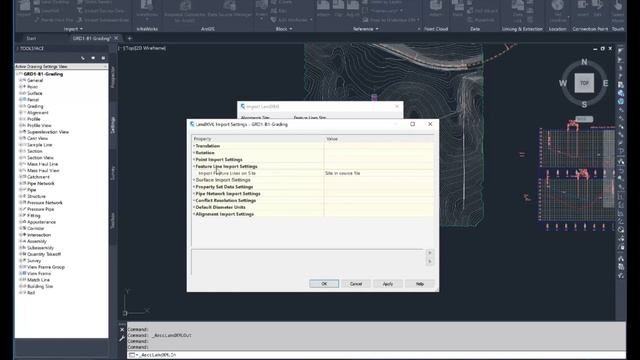Expand the Block ribbon panel
Screen dimensions: 640x360
point(284,29)
